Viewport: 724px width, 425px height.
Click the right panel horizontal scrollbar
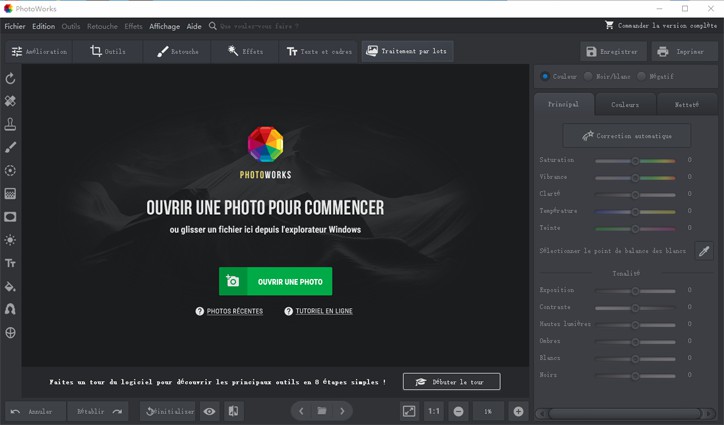point(625,413)
